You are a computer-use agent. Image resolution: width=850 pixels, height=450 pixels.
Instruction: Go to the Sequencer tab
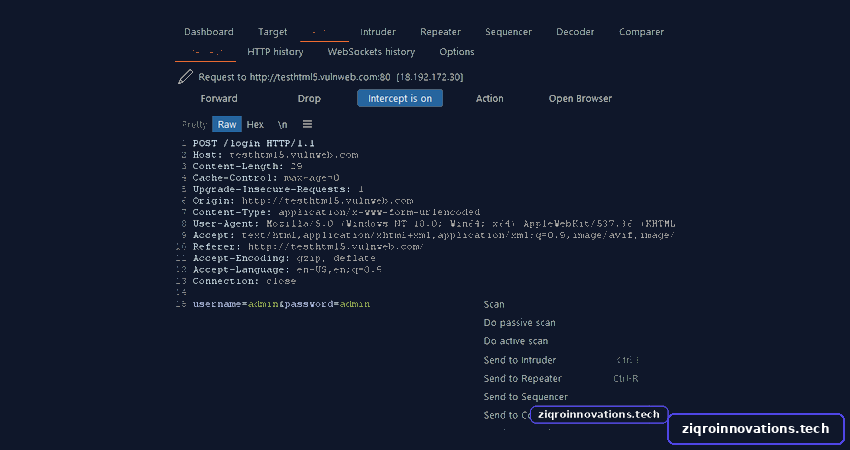click(x=508, y=32)
